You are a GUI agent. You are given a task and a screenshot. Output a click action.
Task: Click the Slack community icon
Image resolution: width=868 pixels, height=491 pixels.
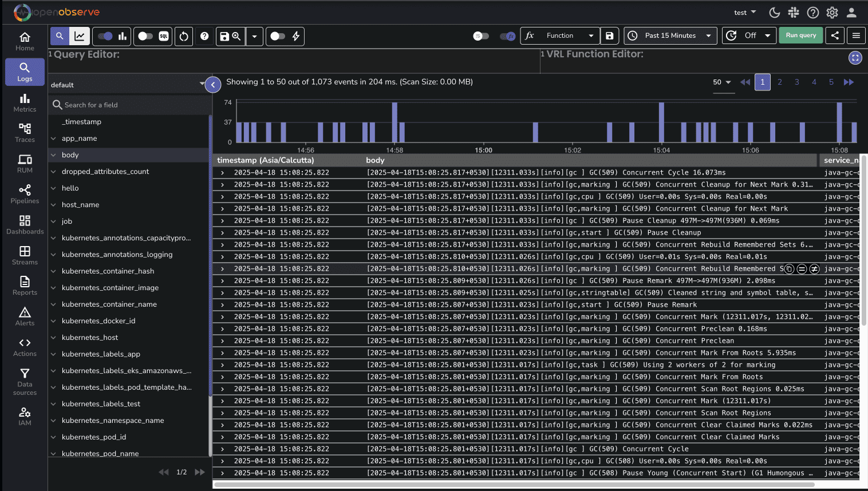(794, 13)
